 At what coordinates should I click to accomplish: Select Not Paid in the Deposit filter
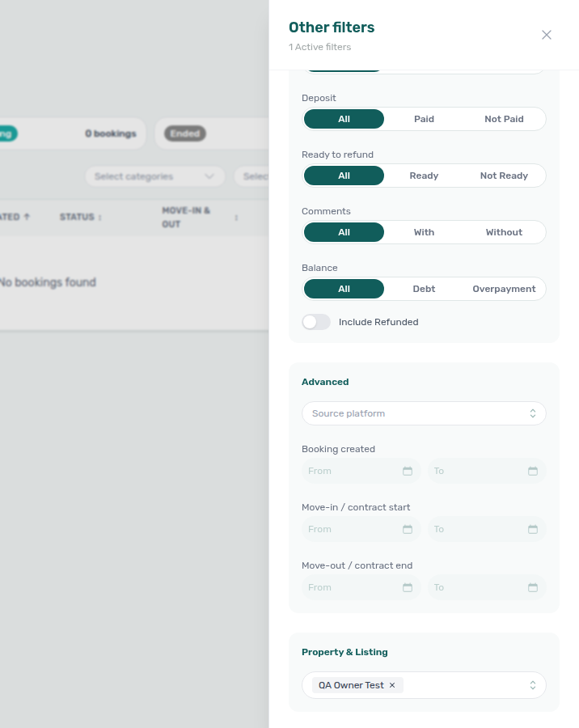(x=504, y=119)
